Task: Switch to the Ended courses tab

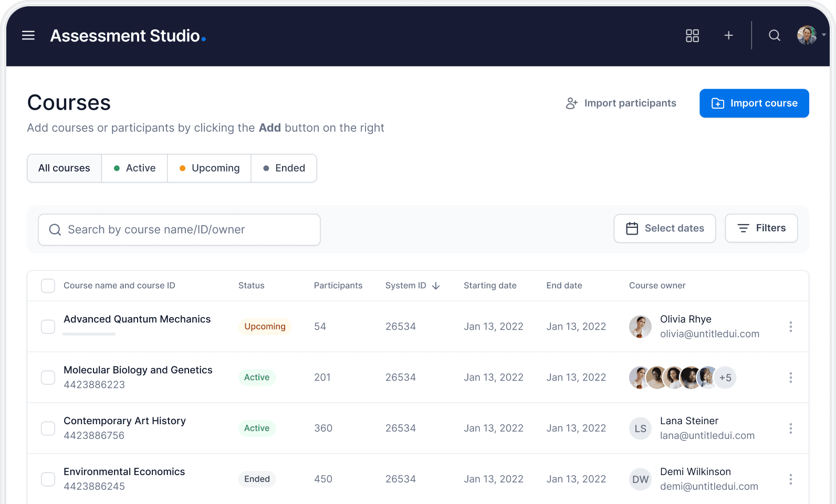Action: coord(284,168)
